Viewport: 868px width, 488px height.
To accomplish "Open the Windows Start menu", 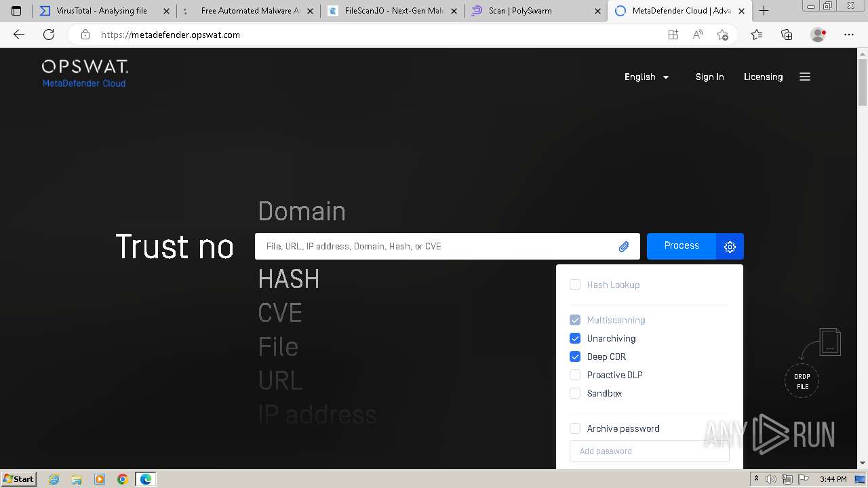I will pos(19,479).
